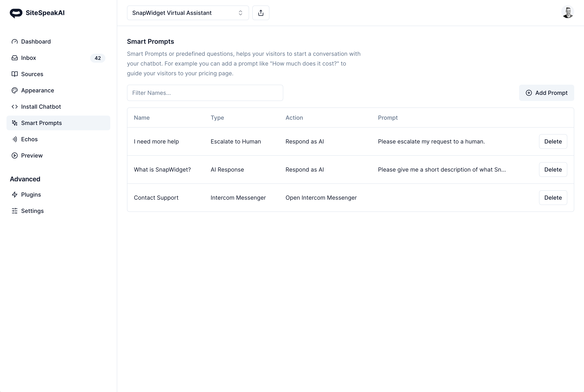Open the user profile avatar
Screen dimensions: 584x392
tap(568, 12)
